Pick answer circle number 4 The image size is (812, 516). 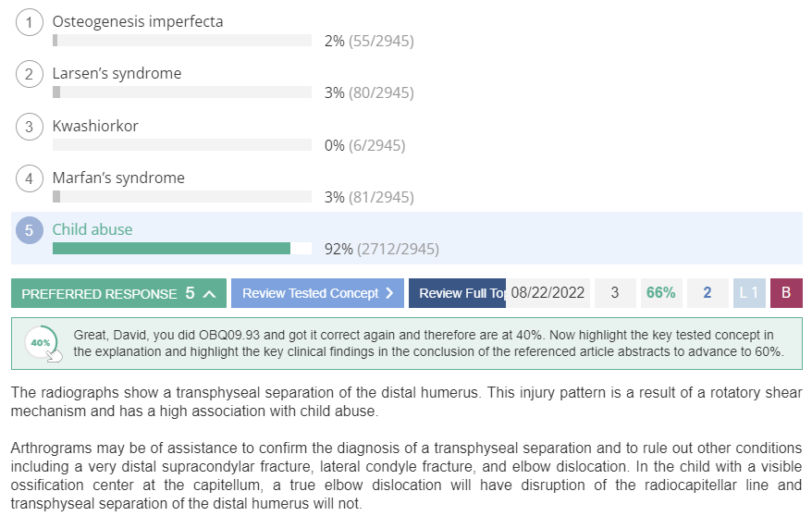(29, 178)
